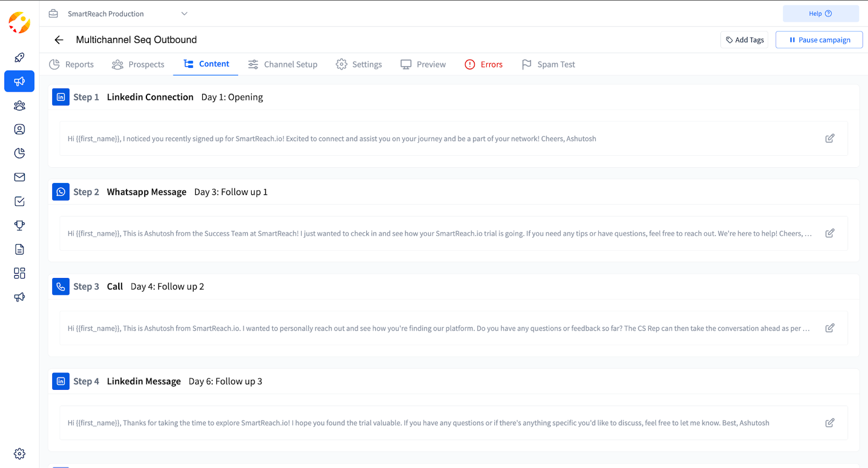Click the campaign title Multichannel Seq Outbound
Image resolution: width=868 pixels, height=468 pixels.
136,40
